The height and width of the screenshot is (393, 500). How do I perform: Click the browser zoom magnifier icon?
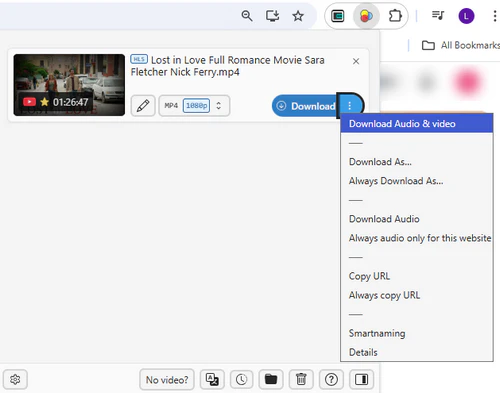point(247,16)
